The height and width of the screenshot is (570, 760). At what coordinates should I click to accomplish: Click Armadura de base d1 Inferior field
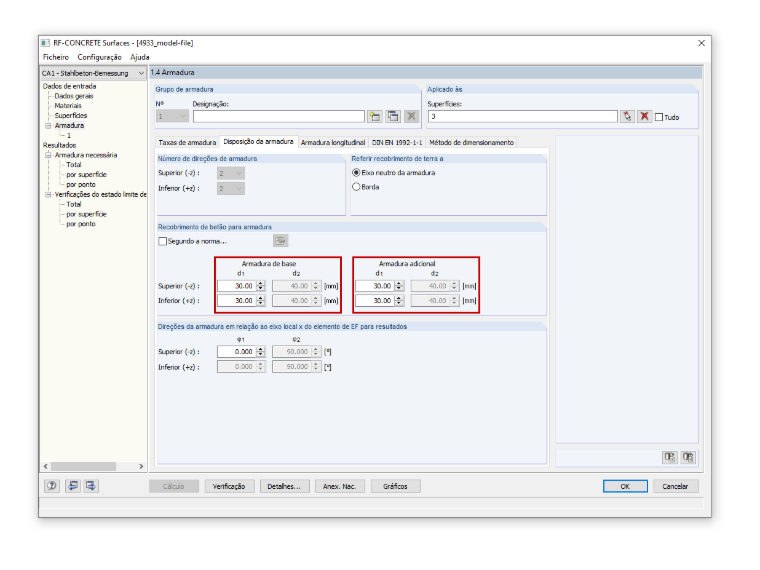tap(237, 301)
